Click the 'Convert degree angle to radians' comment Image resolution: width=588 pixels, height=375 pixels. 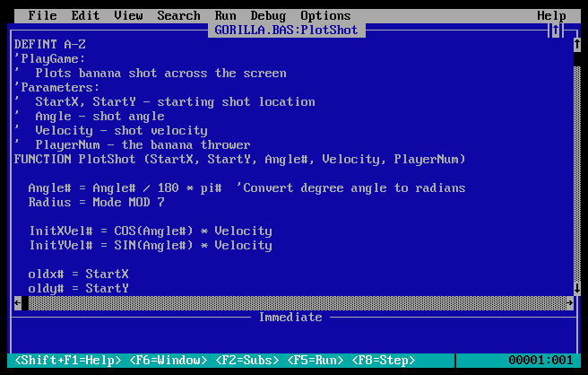click(x=350, y=187)
